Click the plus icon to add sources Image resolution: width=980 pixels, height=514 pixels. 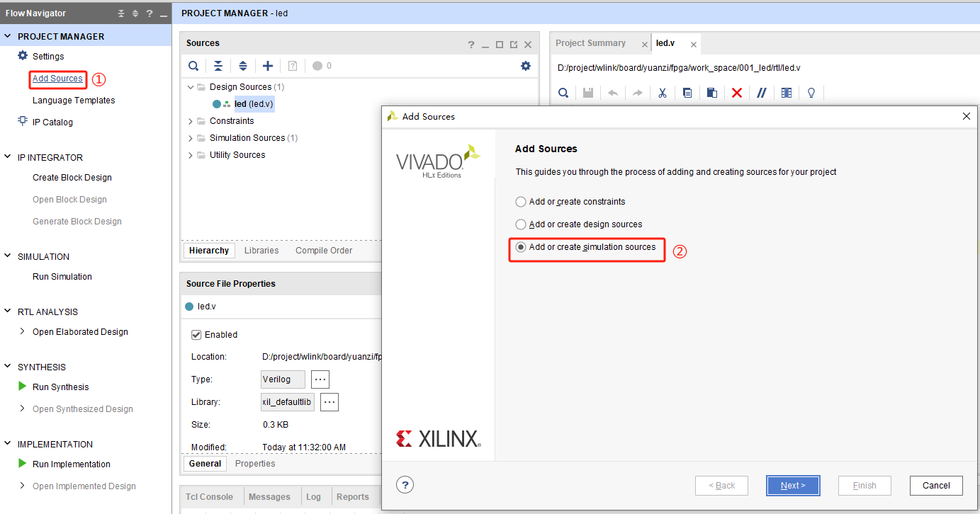tap(268, 66)
